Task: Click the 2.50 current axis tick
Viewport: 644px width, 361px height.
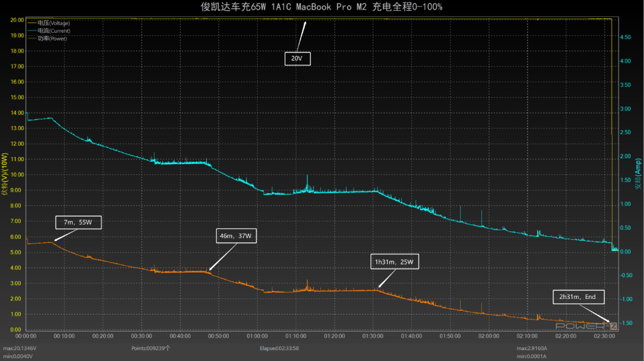Action: point(626,132)
